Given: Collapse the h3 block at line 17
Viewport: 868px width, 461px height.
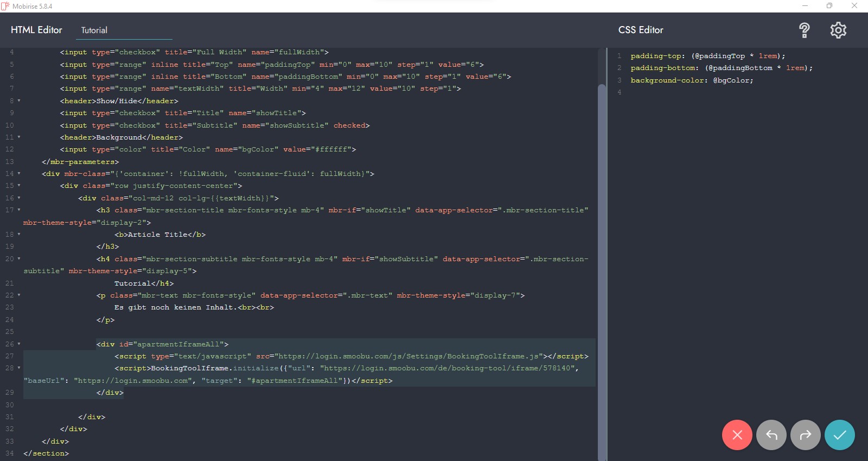Looking at the screenshot, I should tap(19, 210).
